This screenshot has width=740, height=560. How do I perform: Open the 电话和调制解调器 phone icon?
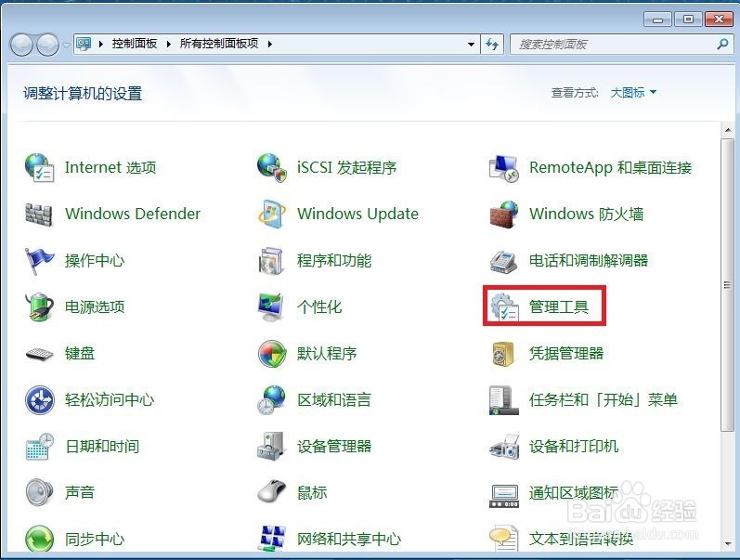tap(504, 261)
